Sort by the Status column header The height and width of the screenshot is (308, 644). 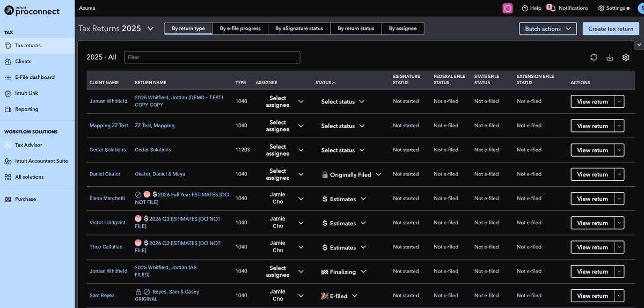(x=326, y=83)
